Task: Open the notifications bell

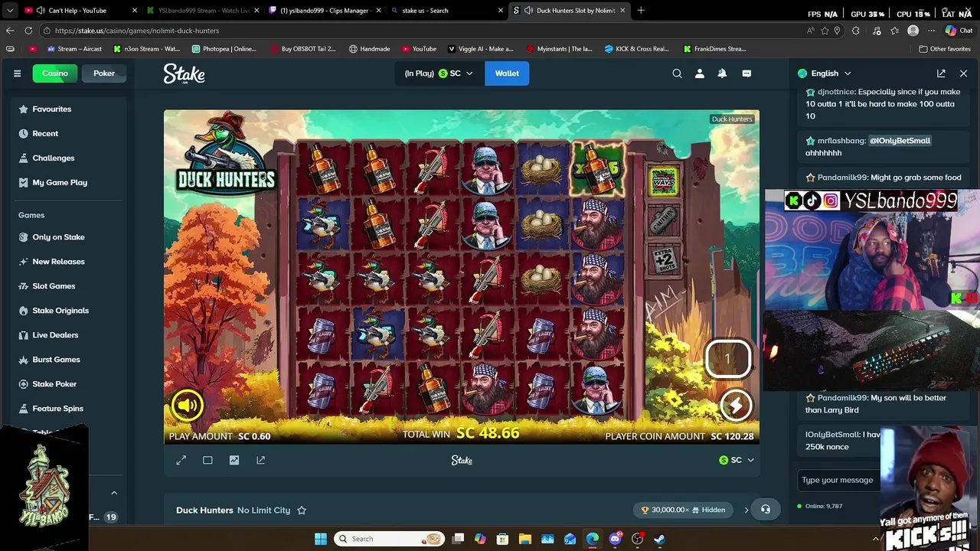Action: pyautogui.click(x=722, y=73)
